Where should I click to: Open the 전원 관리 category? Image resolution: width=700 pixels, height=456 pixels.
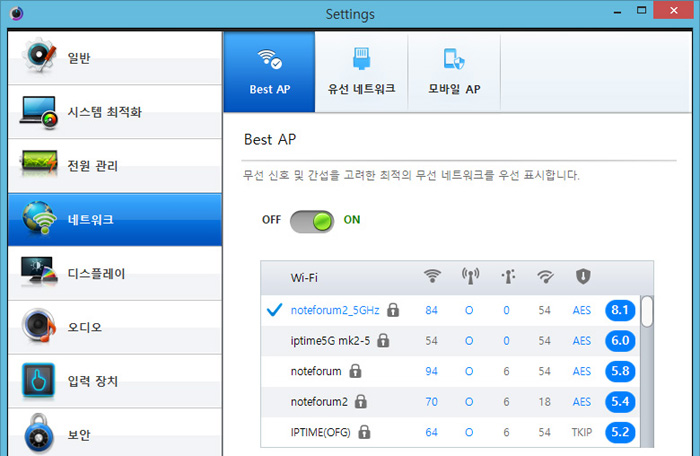click(x=115, y=166)
